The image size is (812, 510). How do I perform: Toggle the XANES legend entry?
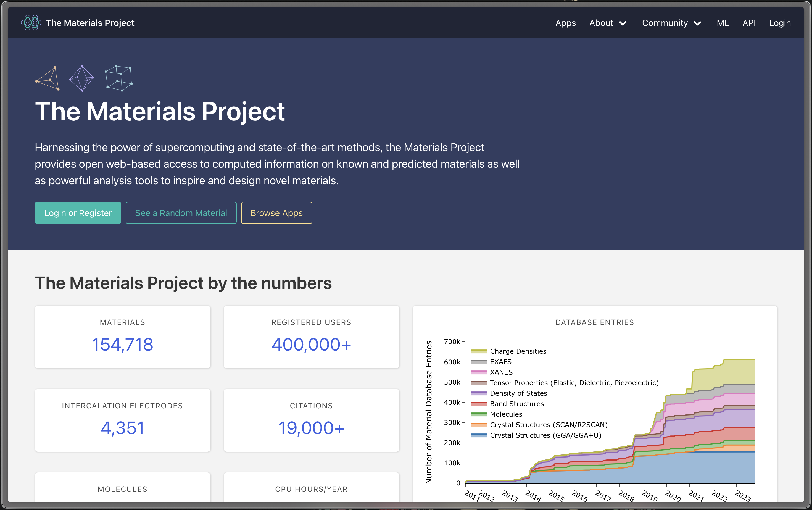[x=501, y=372]
